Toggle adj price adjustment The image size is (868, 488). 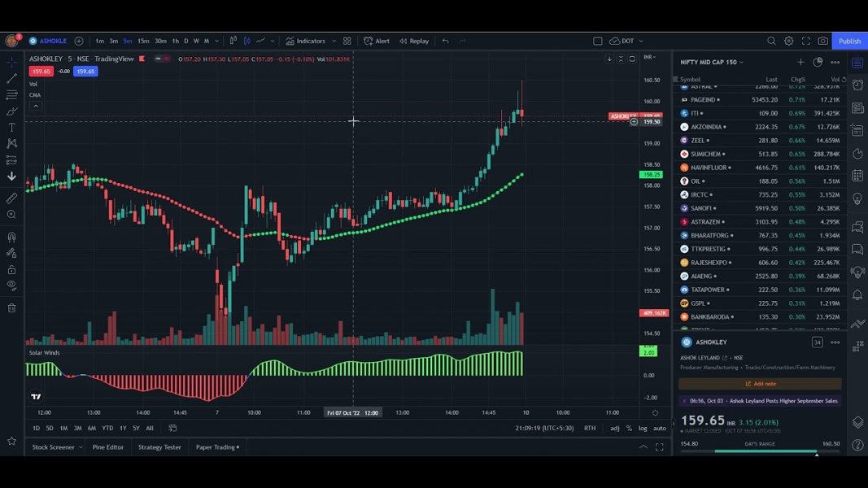614,429
